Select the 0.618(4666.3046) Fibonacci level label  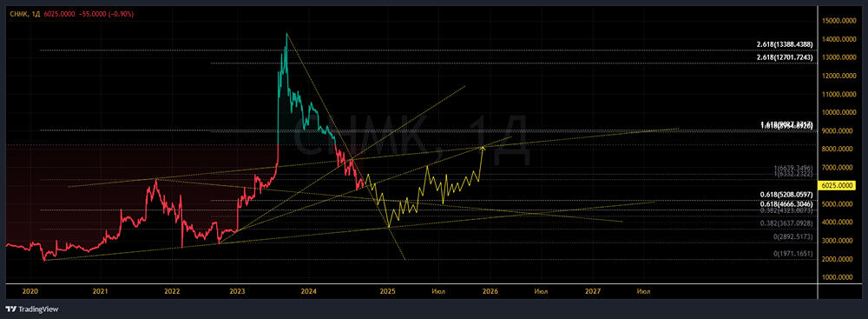(786, 205)
